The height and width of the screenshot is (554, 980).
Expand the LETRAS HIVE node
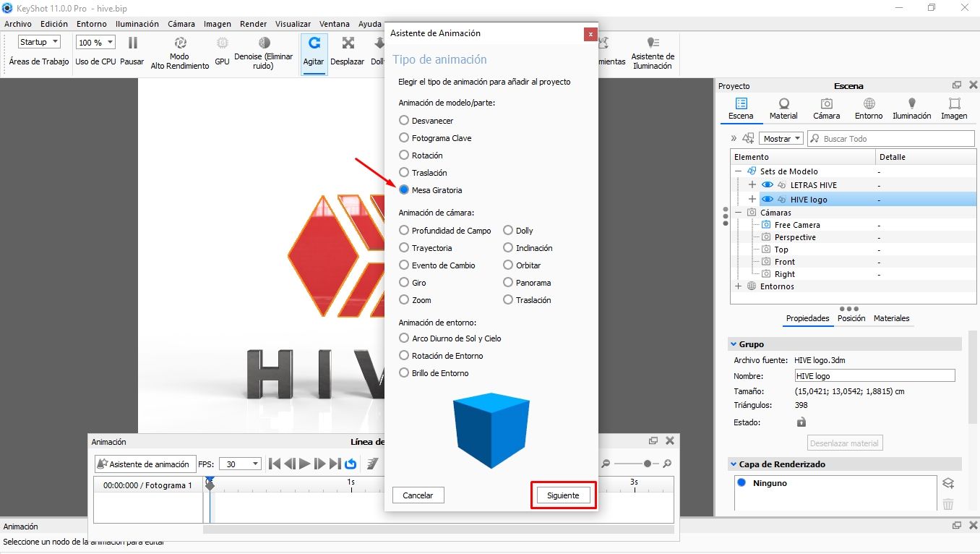[752, 185]
